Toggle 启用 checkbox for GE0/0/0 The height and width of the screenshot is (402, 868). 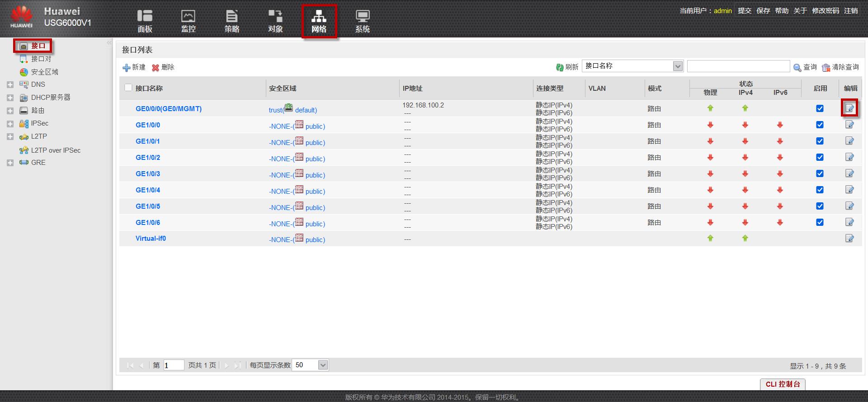(x=820, y=108)
